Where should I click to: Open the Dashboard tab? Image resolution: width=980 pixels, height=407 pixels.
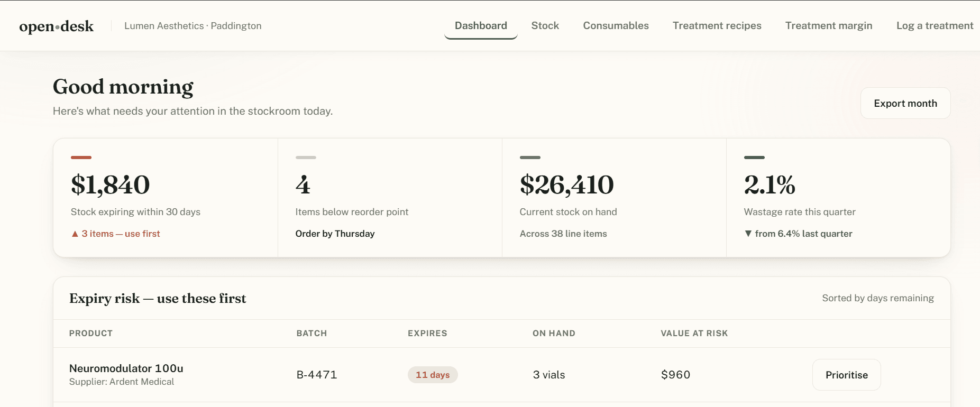481,26
